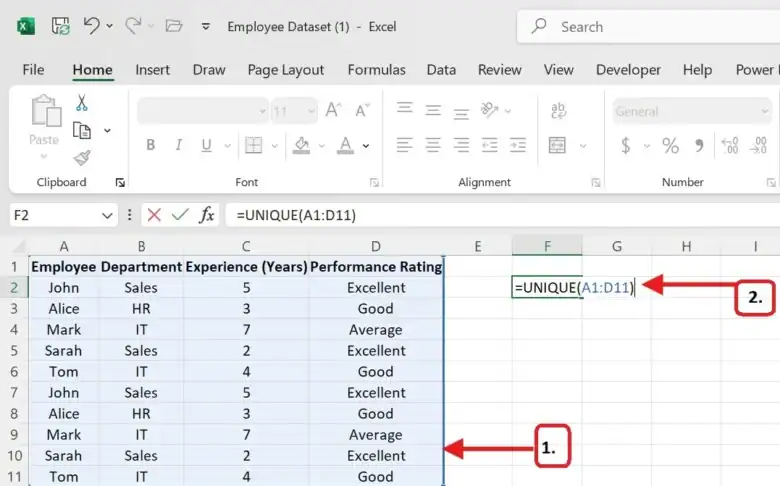Click the Top Align icon
The image size is (780, 486).
(x=404, y=108)
